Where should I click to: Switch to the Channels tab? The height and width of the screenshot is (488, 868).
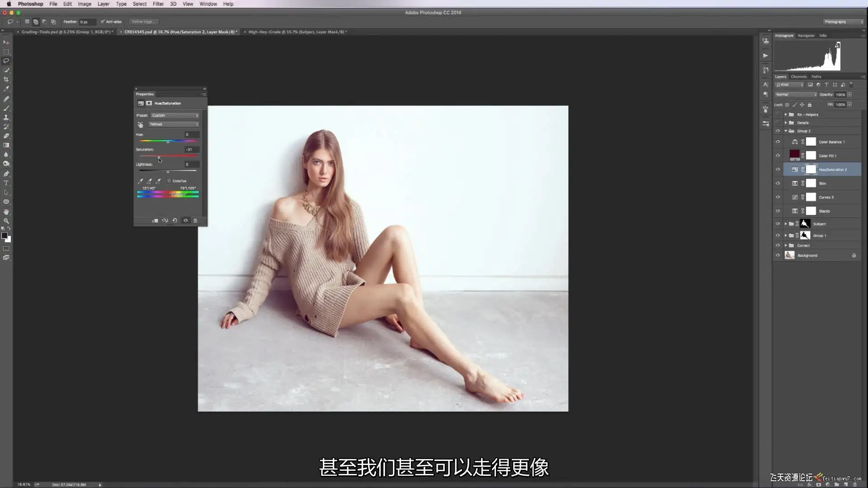798,77
